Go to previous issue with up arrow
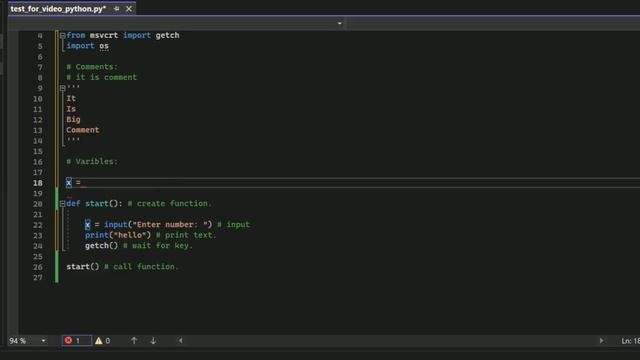Image resolution: width=640 pixels, height=360 pixels. click(x=134, y=340)
